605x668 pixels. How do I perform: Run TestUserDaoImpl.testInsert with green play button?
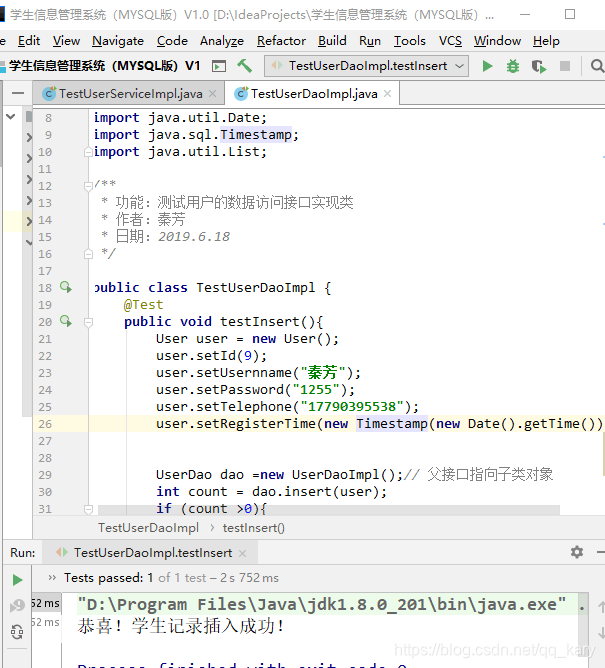(x=487, y=66)
